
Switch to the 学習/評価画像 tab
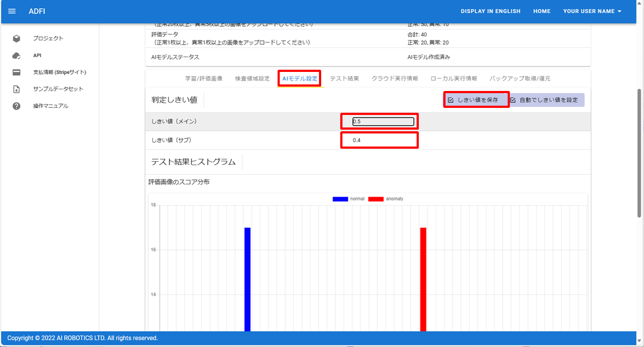pos(204,78)
